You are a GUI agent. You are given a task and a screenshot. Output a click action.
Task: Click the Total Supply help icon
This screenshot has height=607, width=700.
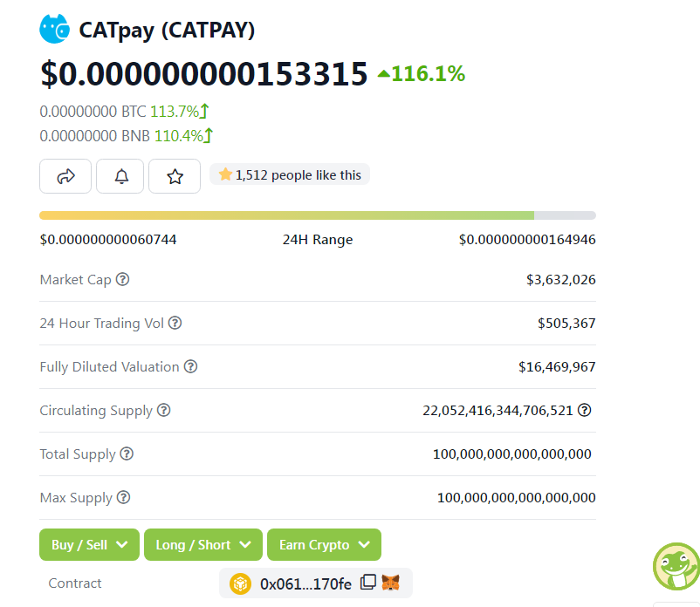[127, 454]
